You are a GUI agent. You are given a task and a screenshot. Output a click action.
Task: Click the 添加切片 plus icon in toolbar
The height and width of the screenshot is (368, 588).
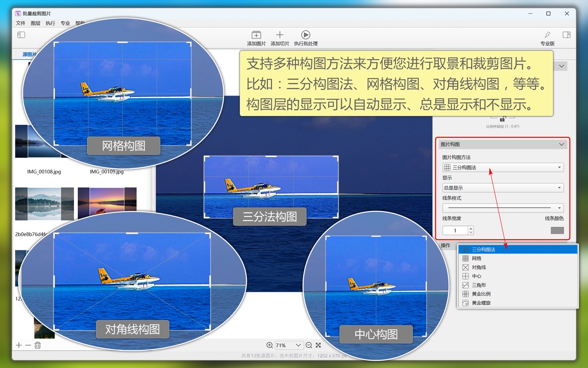click(x=280, y=35)
